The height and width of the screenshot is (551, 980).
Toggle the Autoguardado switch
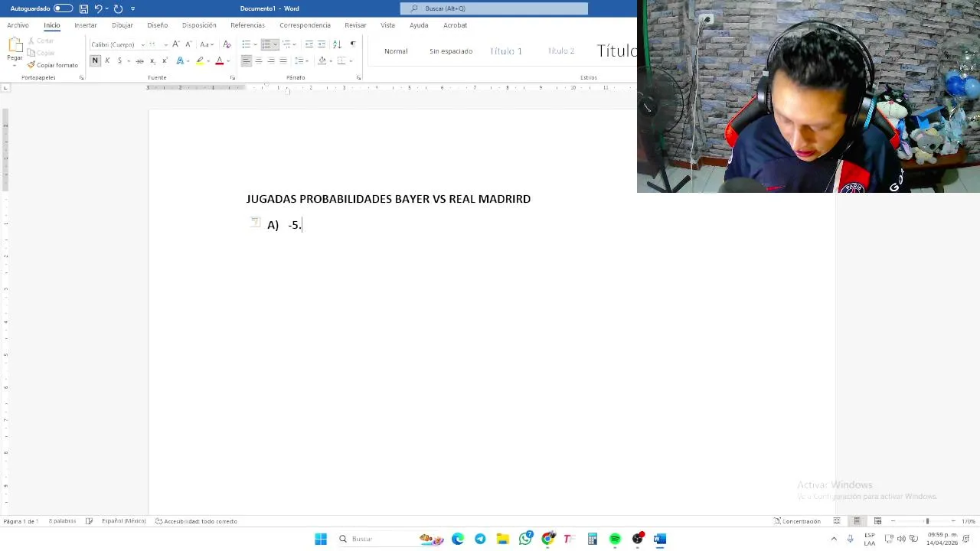[x=63, y=8]
